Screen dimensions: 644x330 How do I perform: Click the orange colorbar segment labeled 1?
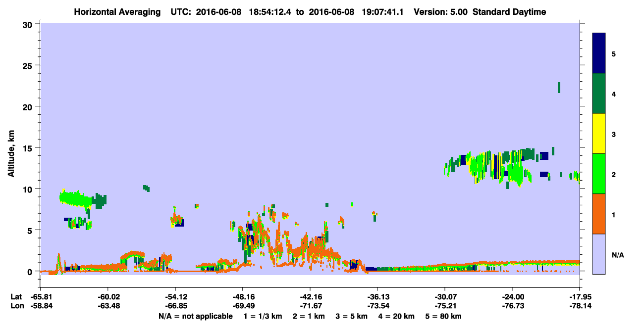pos(599,214)
